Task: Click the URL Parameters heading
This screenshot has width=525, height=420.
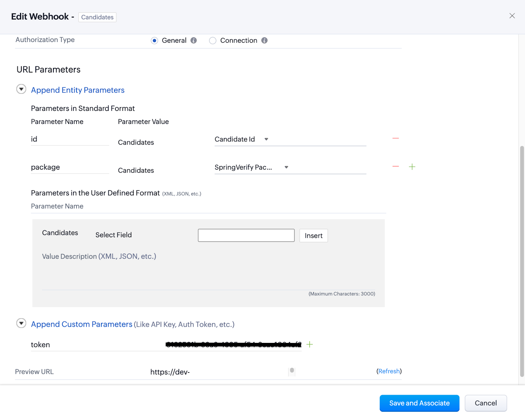Action: click(49, 70)
